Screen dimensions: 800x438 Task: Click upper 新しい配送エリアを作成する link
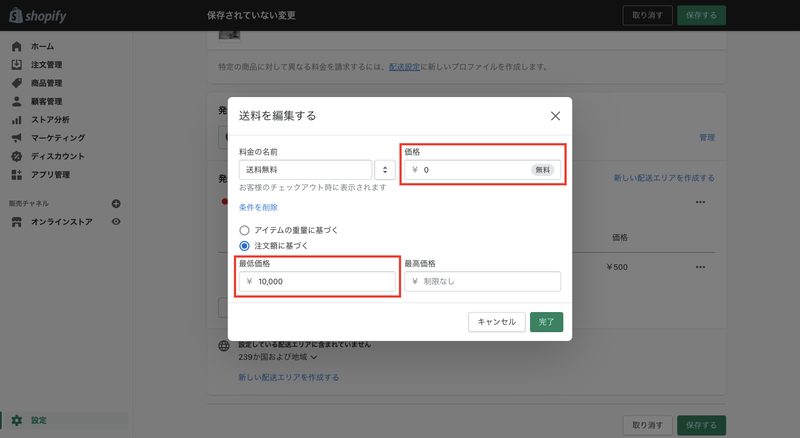[664, 178]
